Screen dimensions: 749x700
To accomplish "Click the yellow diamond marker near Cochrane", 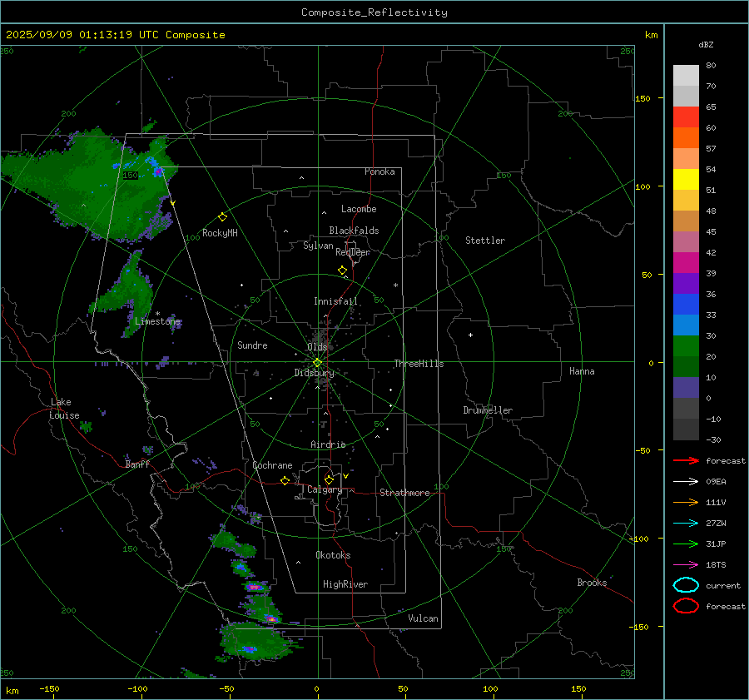I will (x=285, y=480).
